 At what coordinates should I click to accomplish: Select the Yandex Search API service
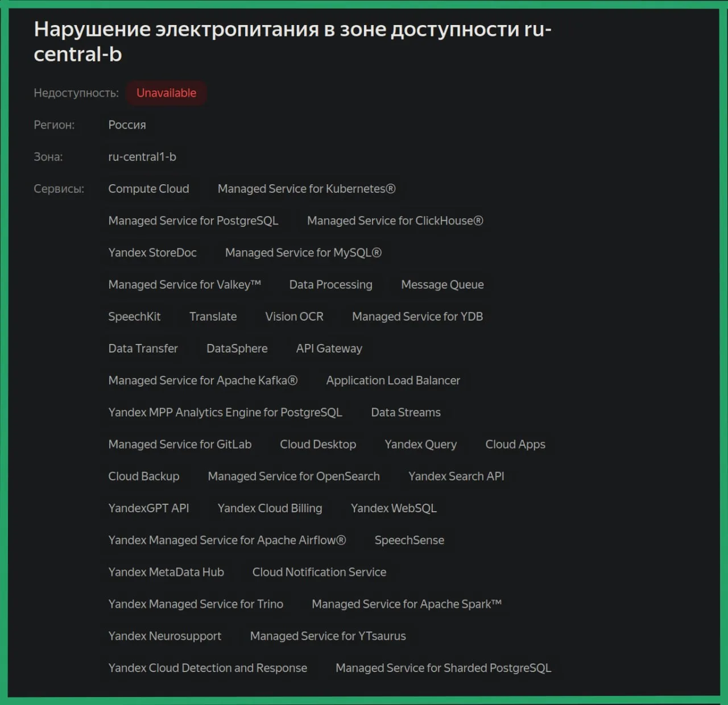coord(456,476)
